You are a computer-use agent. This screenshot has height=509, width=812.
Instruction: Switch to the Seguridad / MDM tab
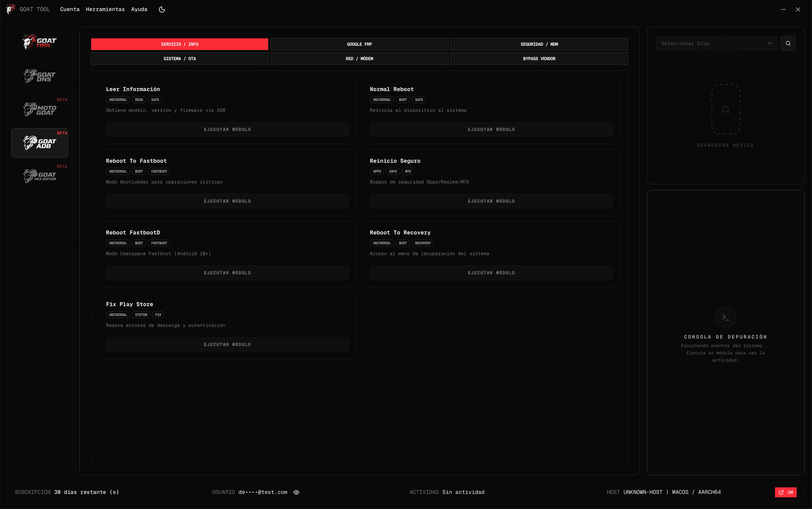[539, 44]
